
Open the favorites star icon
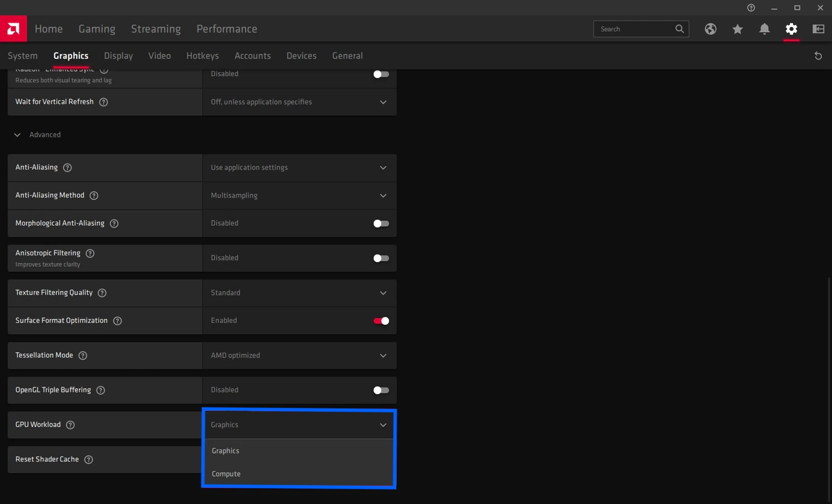click(x=737, y=29)
